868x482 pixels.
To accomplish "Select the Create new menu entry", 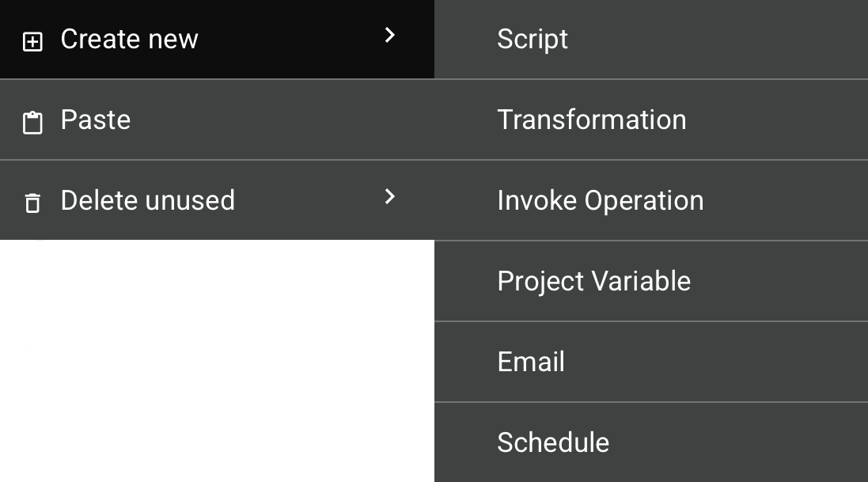I will (x=130, y=39).
